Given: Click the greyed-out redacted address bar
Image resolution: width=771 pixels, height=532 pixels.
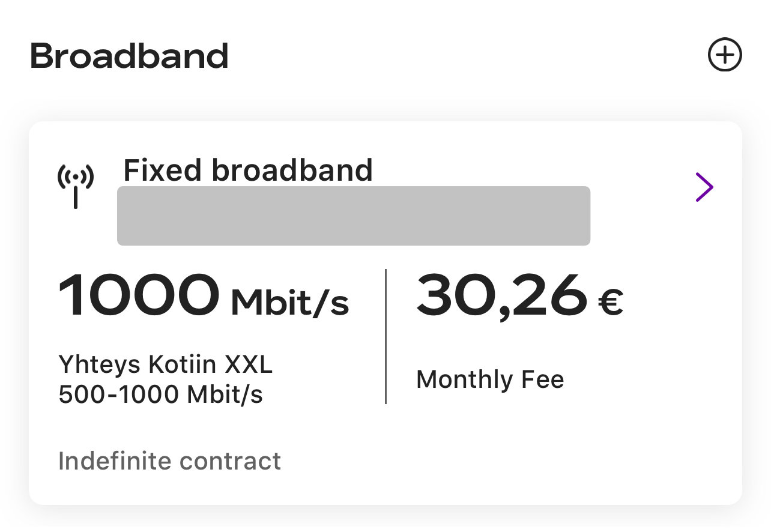Looking at the screenshot, I should tap(354, 216).
